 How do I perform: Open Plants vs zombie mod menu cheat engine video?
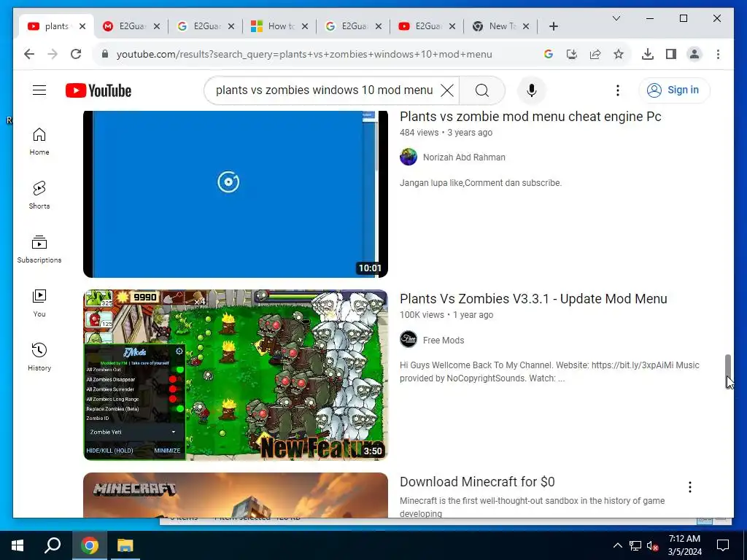coord(530,117)
